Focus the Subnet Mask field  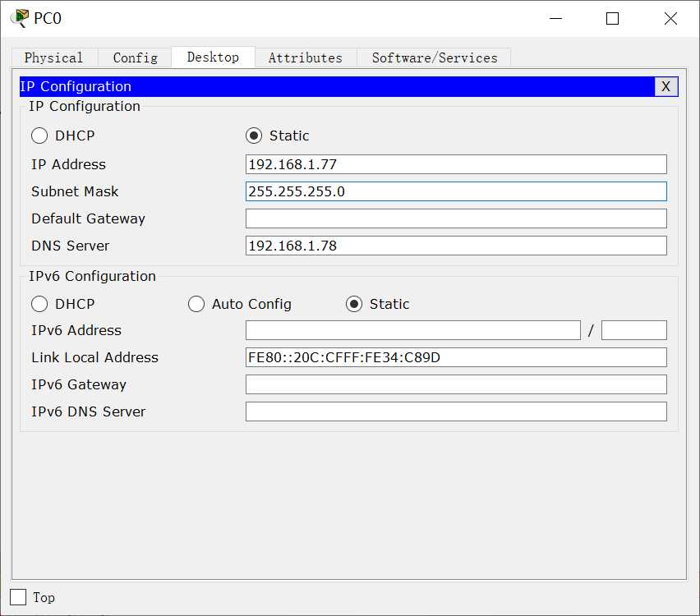456,191
